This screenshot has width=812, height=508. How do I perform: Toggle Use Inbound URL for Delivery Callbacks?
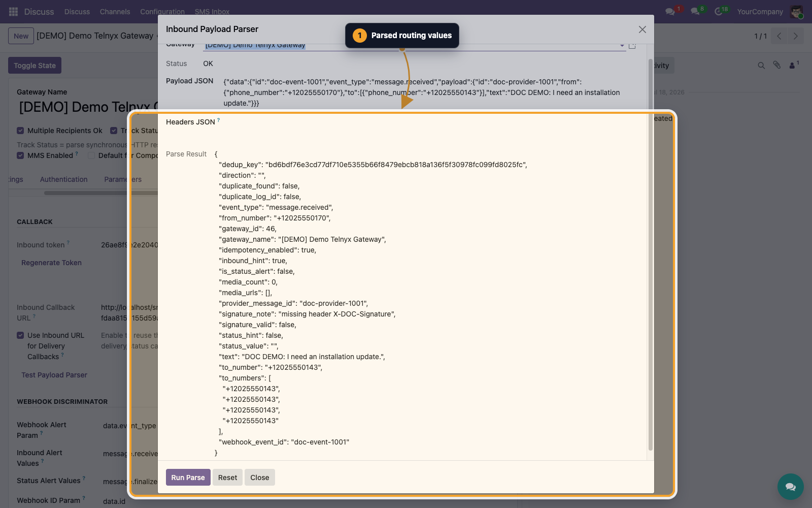point(20,335)
